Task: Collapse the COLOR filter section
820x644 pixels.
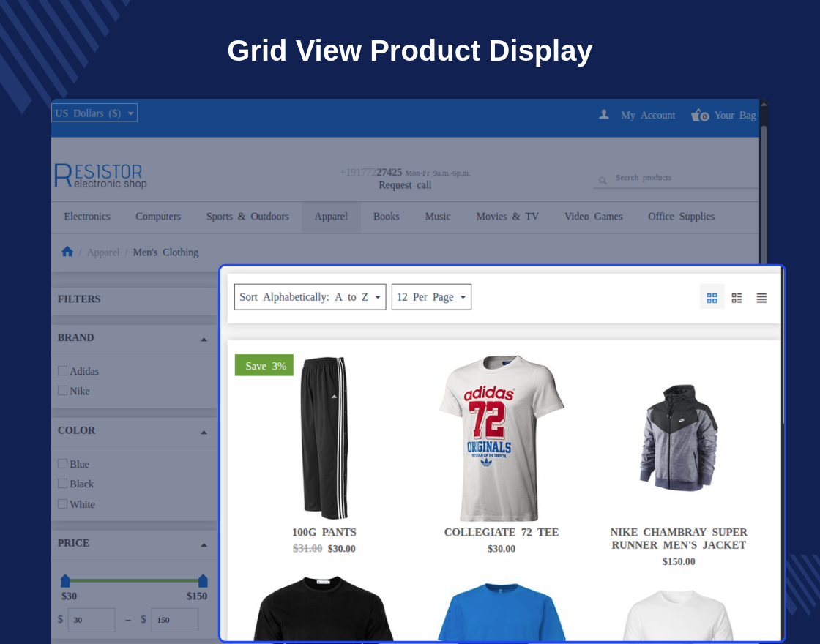Action: (204, 433)
